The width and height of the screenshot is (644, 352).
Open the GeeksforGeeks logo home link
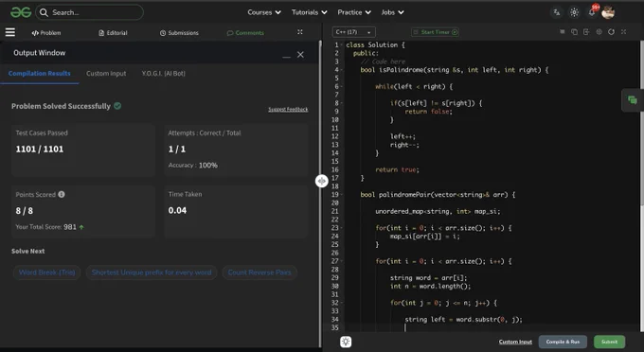21,12
